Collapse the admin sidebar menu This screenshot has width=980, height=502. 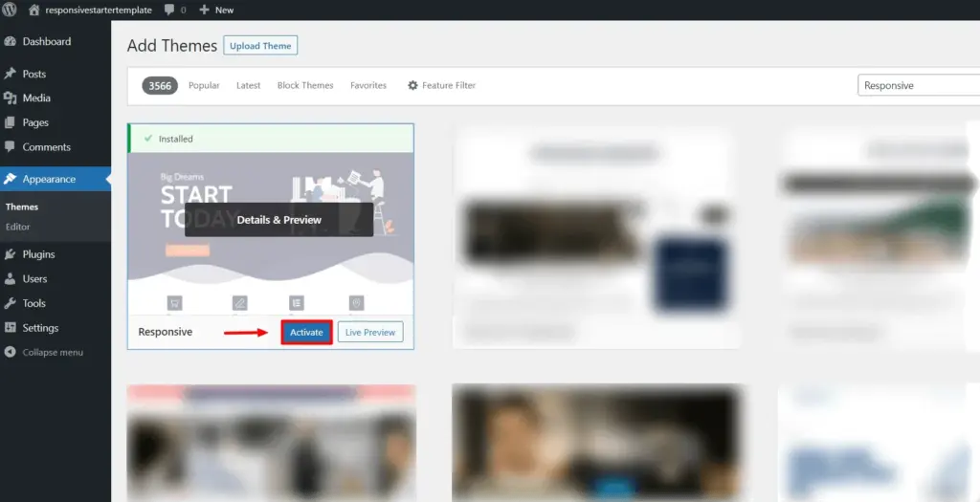52,353
